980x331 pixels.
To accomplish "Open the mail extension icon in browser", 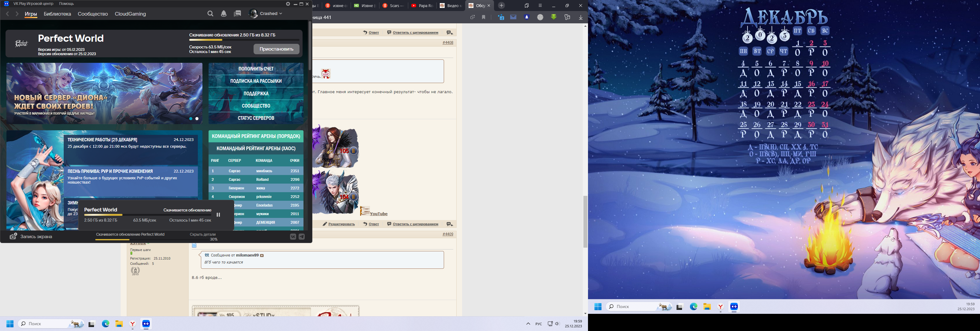I will click(513, 17).
